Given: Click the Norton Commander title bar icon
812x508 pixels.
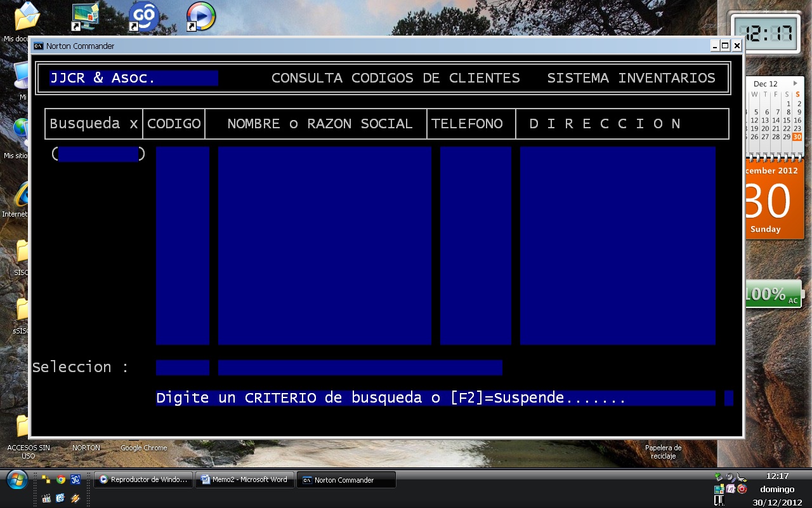Looking at the screenshot, I should click(x=39, y=46).
